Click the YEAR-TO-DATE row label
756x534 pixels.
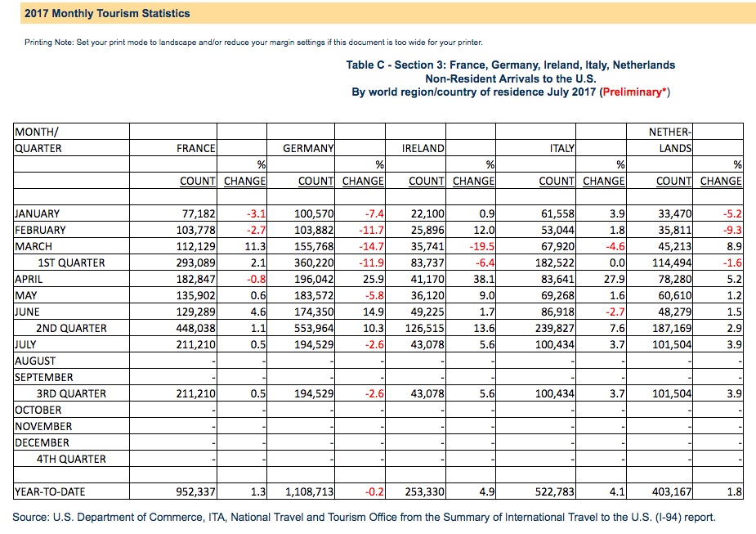(x=50, y=492)
